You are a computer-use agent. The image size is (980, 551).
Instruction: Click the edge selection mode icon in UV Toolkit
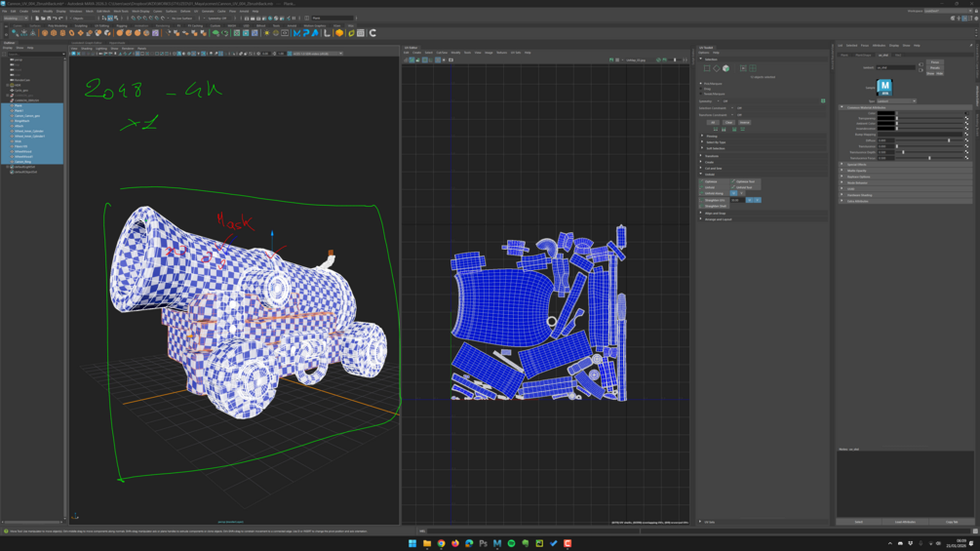coord(716,68)
